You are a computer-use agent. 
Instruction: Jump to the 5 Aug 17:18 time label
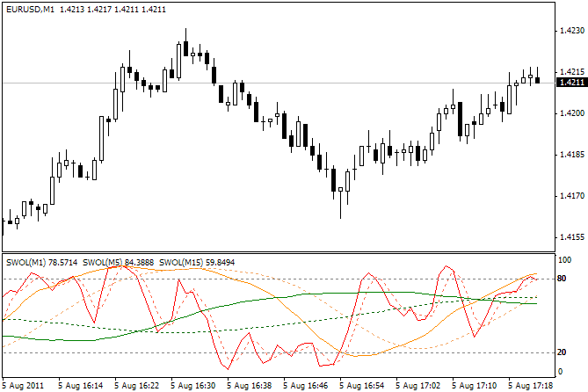[532, 385]
